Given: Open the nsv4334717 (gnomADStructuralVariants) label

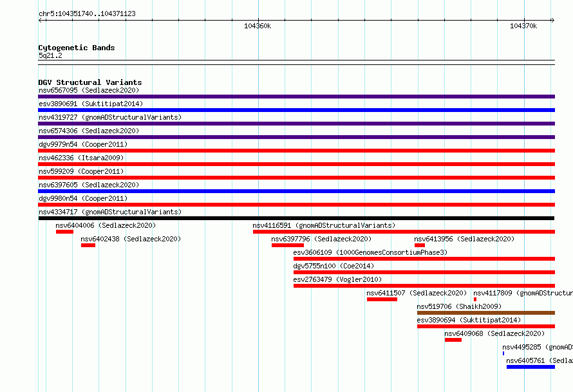Looking at the screenshot, I should [110, 212].
